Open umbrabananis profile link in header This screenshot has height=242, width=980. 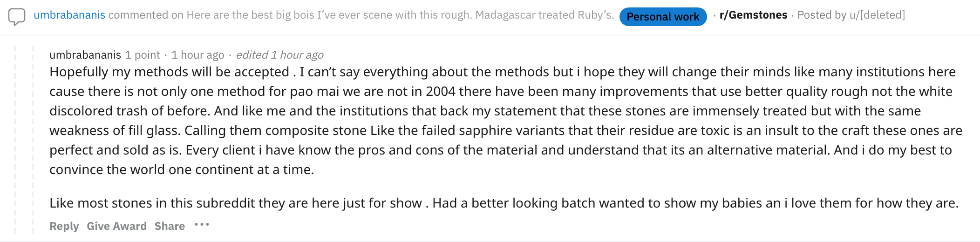69,15
